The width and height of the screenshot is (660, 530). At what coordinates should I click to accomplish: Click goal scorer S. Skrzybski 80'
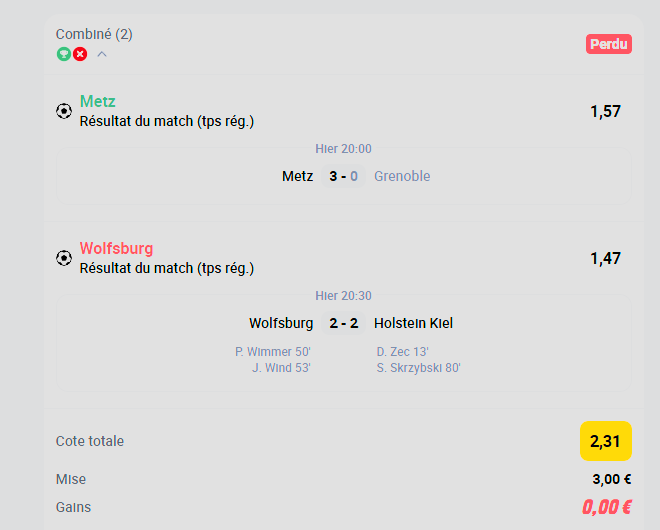pyautogui.click(x=418, y=368)
